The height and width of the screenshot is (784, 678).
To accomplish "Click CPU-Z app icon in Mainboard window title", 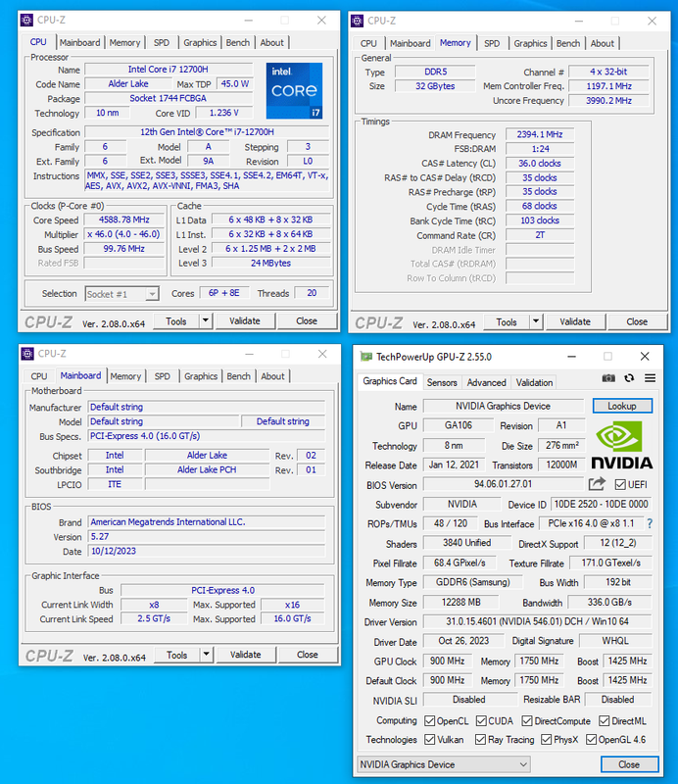I will pyautogui.click(x=27, y=354).
